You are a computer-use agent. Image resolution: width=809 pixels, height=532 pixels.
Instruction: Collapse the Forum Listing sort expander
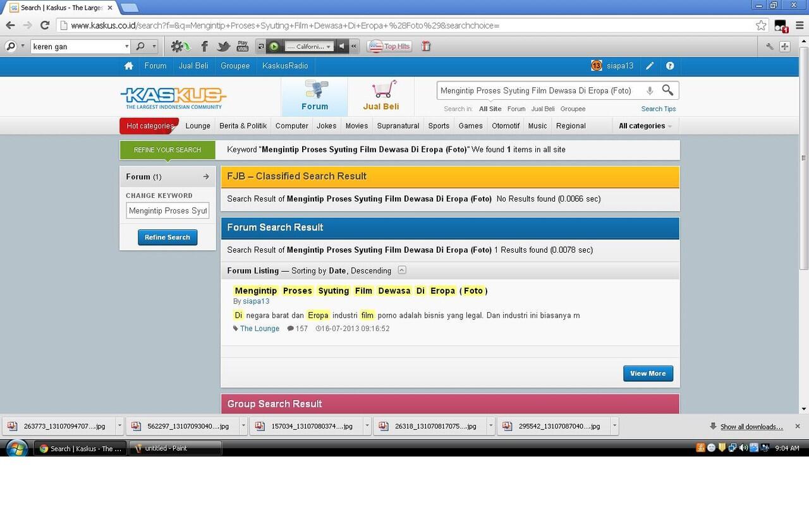402,270
